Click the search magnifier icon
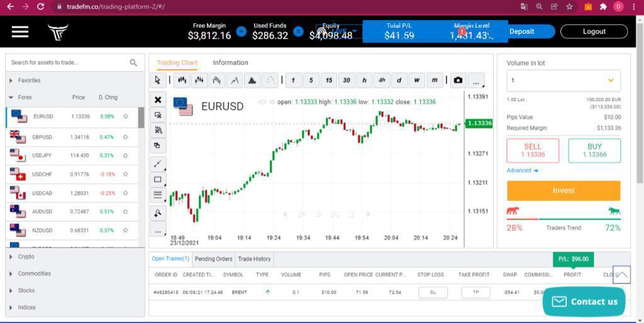 133,63
